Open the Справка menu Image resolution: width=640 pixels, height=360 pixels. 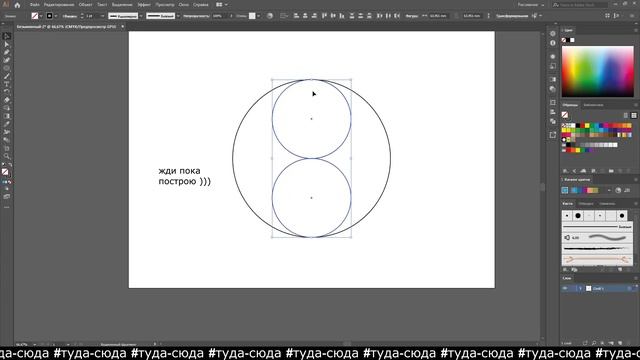point(200,5)
